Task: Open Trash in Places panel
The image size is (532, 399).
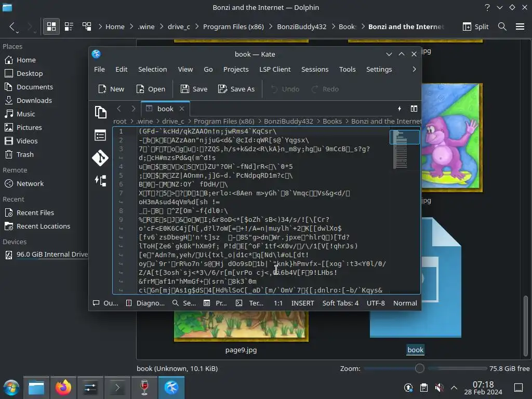Action: tap(25, 154)
